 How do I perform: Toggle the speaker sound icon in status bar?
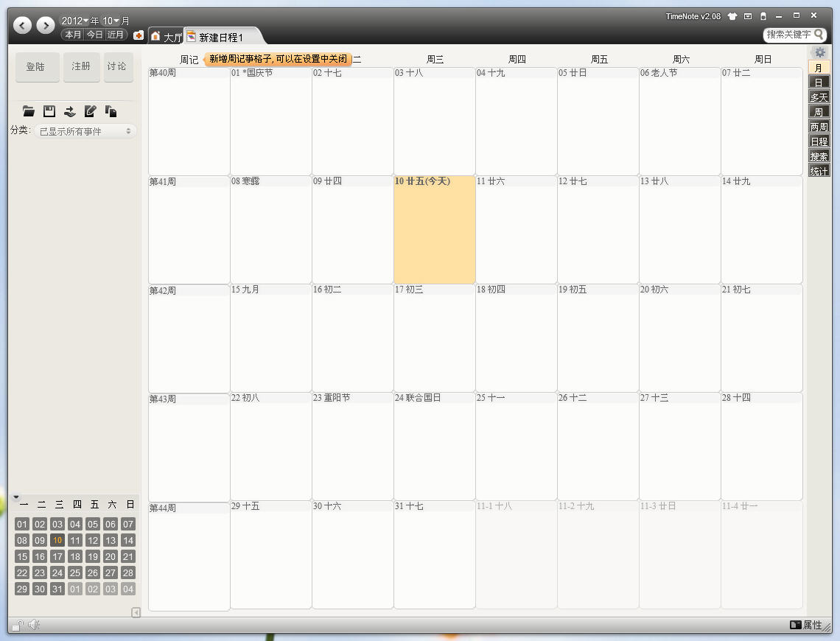(x=34, y=624)
